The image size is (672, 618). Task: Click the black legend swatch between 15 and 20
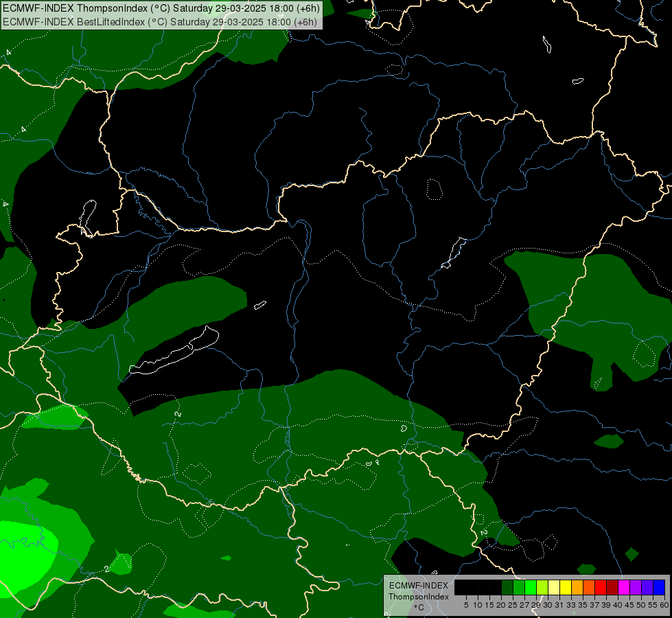pos(496,587)
